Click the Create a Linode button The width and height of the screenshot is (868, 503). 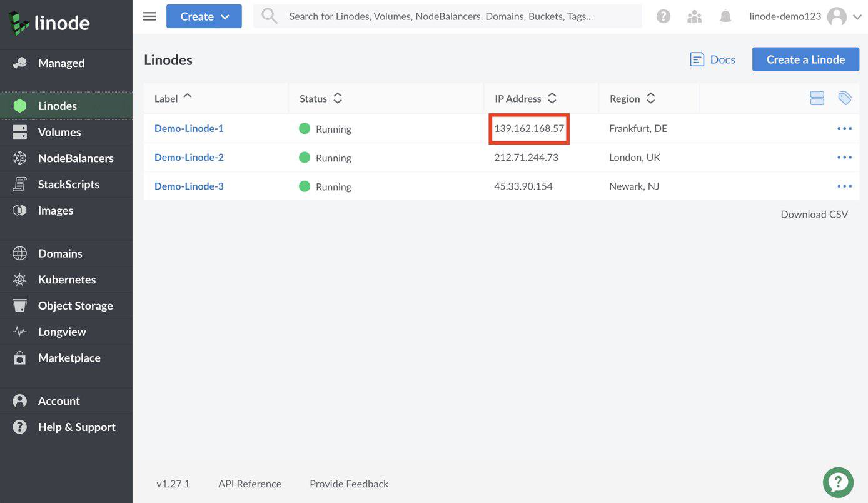[805, 59]
